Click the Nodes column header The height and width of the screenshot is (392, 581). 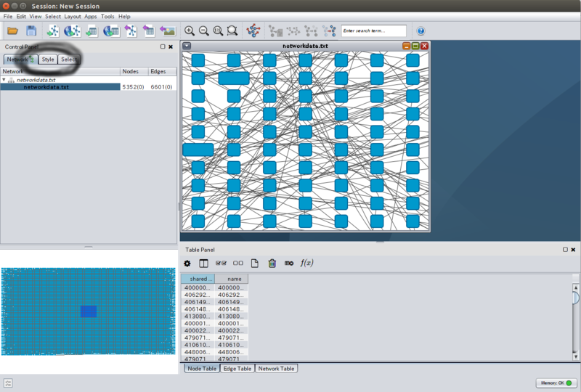[134, 71]
